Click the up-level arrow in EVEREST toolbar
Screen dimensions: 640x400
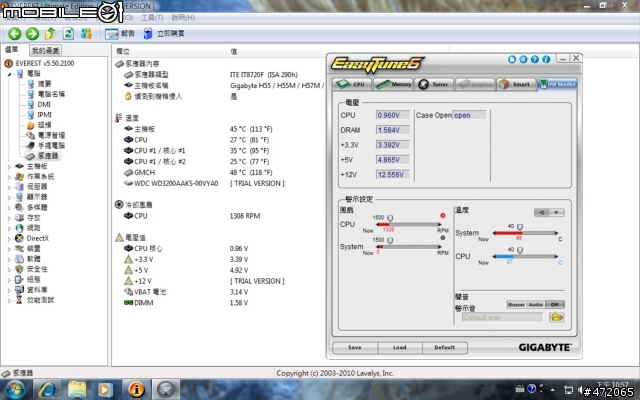50,33
